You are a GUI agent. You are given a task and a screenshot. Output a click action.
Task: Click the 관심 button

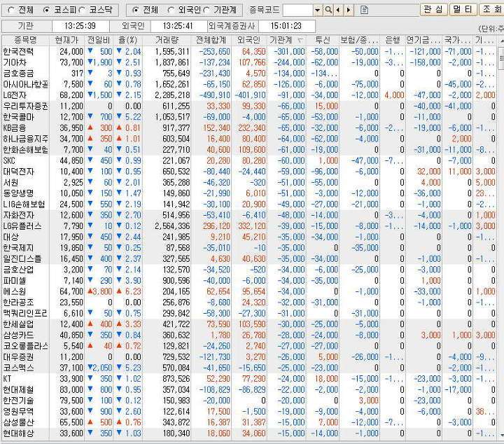[x=433, y=10]
